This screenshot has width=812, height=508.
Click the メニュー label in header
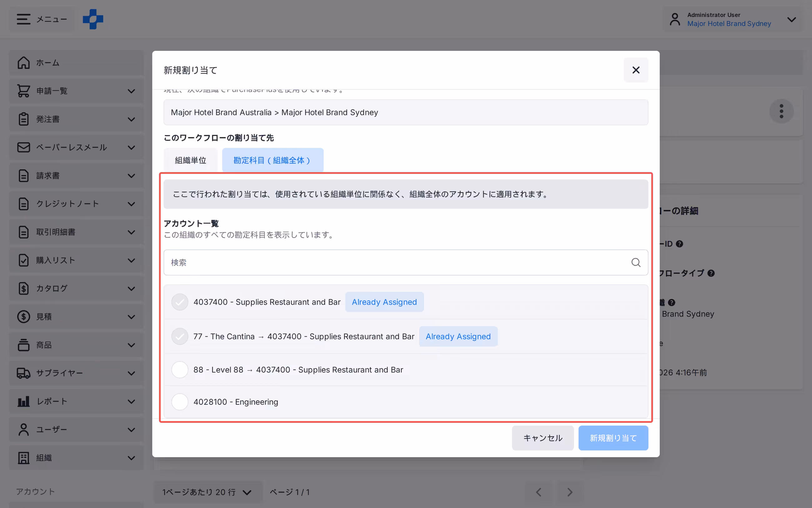[52, 19]
